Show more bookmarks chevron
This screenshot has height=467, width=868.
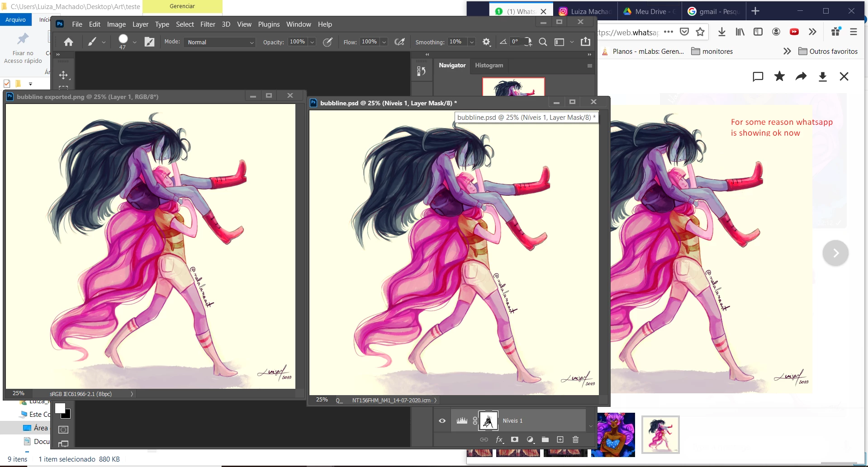click(787, 51)
